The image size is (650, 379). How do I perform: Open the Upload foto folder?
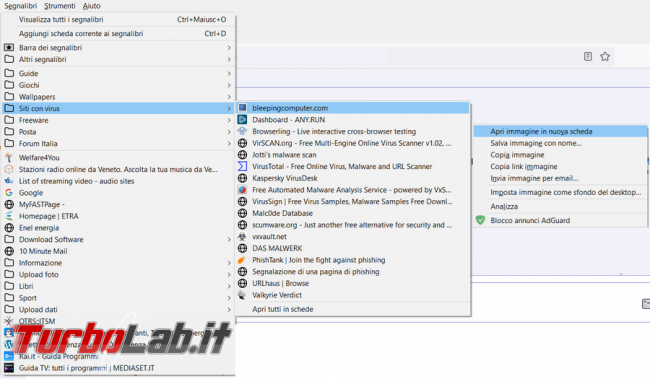tap(119, 275)
